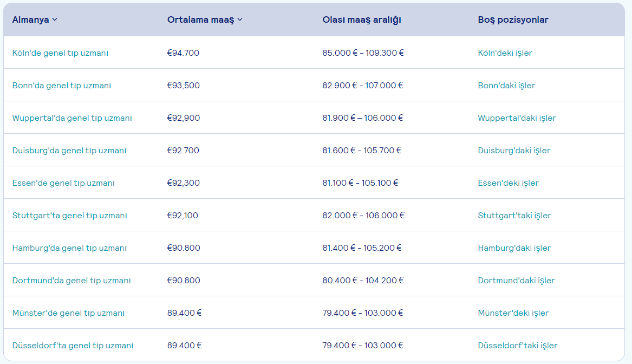View Bonn'daki işler vacancies
The image size is (632, 364).
point(506,86)
